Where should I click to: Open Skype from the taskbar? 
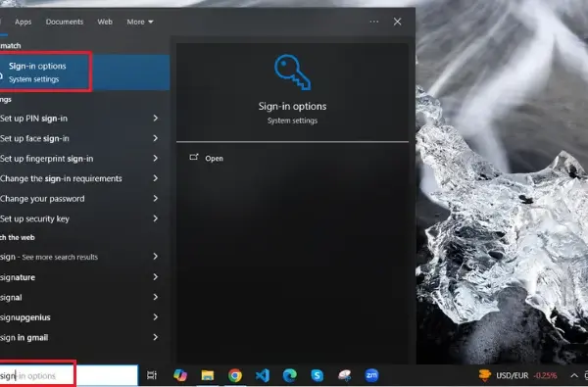point(318,375)
